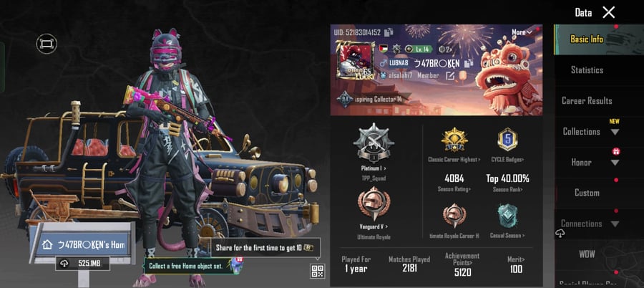Expand the Honor section arrow
644x288 pixels.
click(x=615, y=163)
